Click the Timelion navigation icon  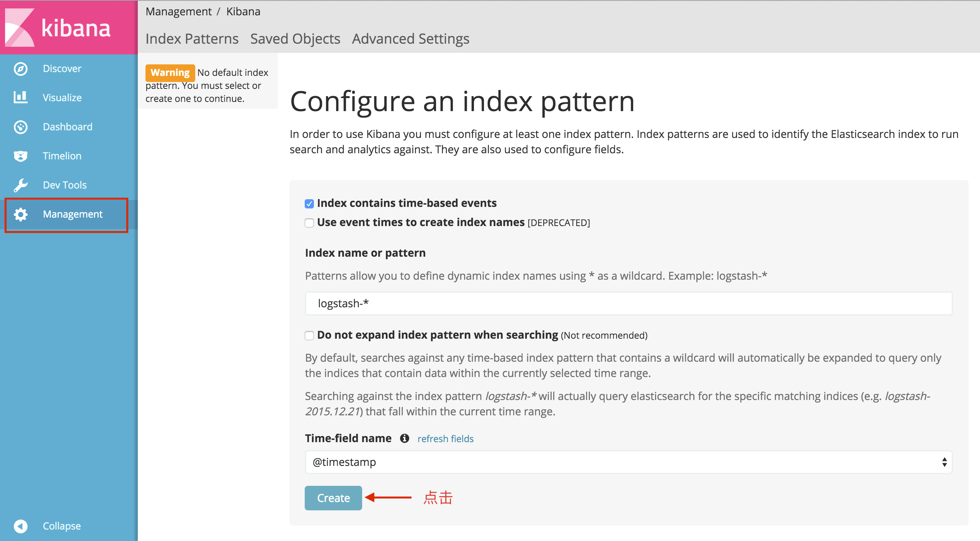pos(20,156)
